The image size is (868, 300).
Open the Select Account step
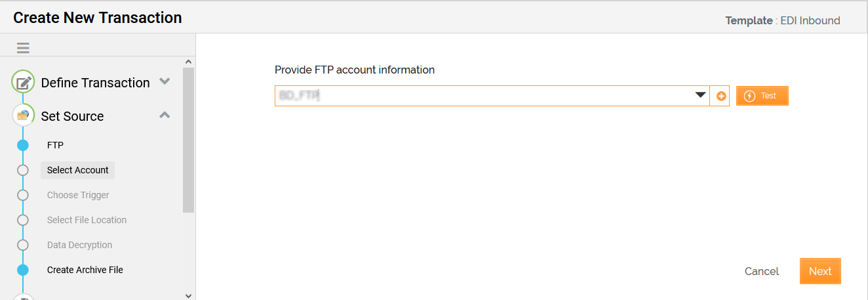point(77,170)
